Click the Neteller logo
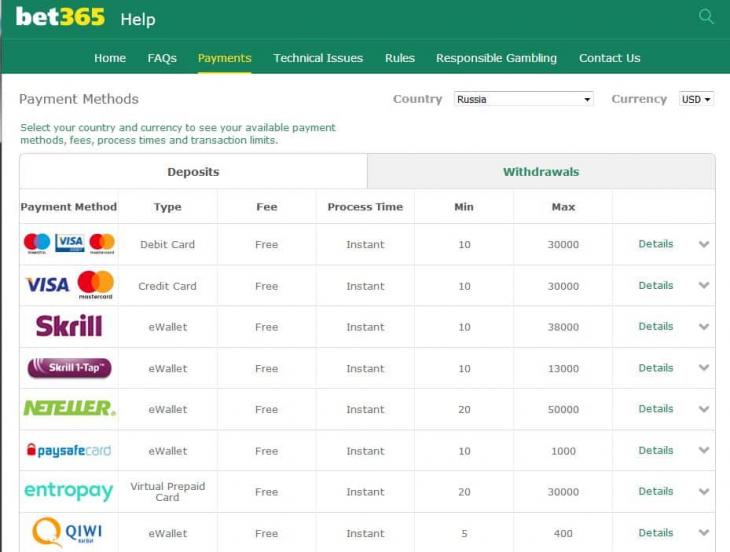The height and width of the screenshot is (552, 730). [69, 408]
